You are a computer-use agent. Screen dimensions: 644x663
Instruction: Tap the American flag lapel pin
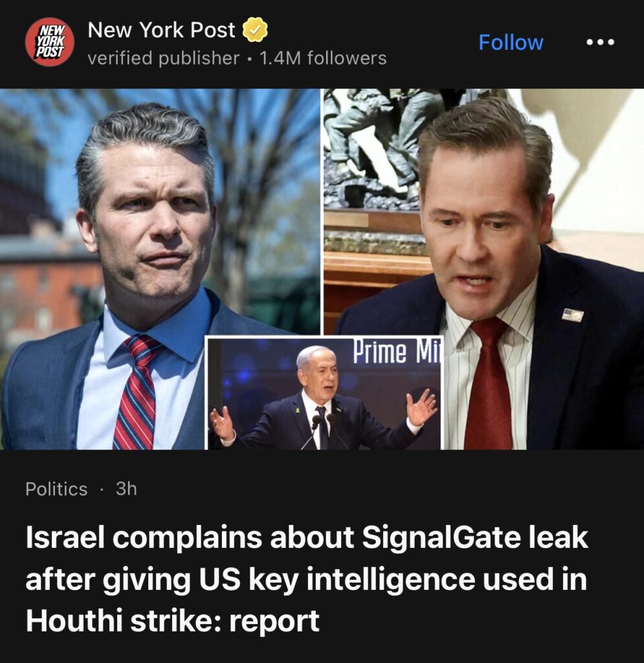coord(573,315)
